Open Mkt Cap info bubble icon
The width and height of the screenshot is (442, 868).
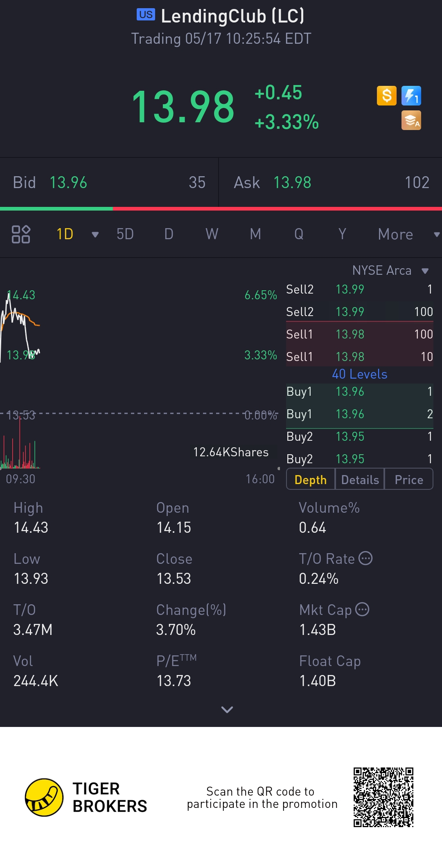click(x=362, y=609)
